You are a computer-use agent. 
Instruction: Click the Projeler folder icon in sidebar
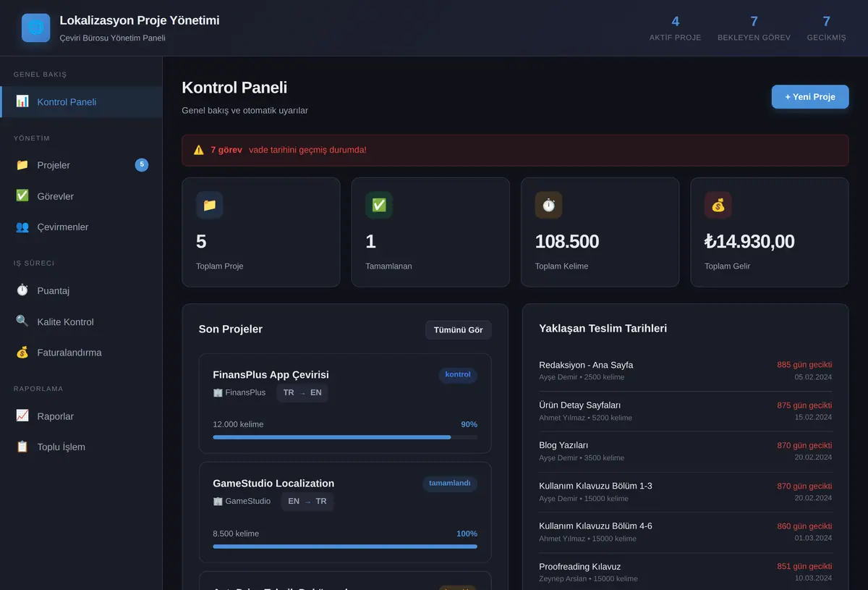pos(22,165)
